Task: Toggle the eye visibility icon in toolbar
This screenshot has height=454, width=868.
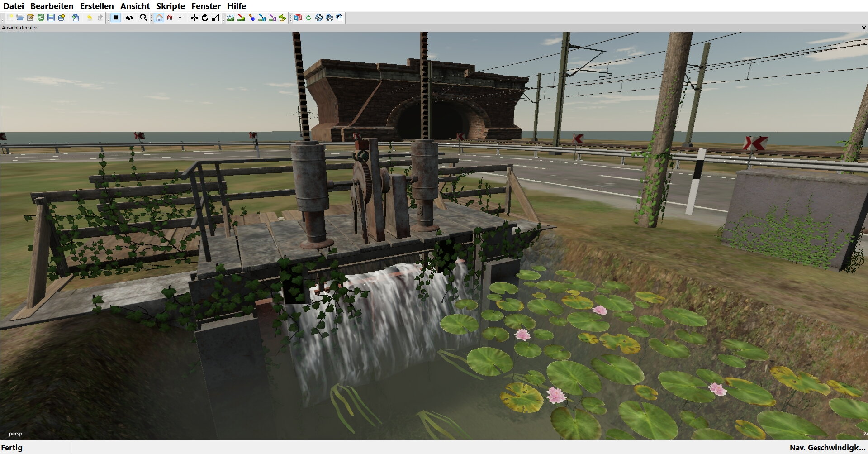Action: tap(129, 18)
